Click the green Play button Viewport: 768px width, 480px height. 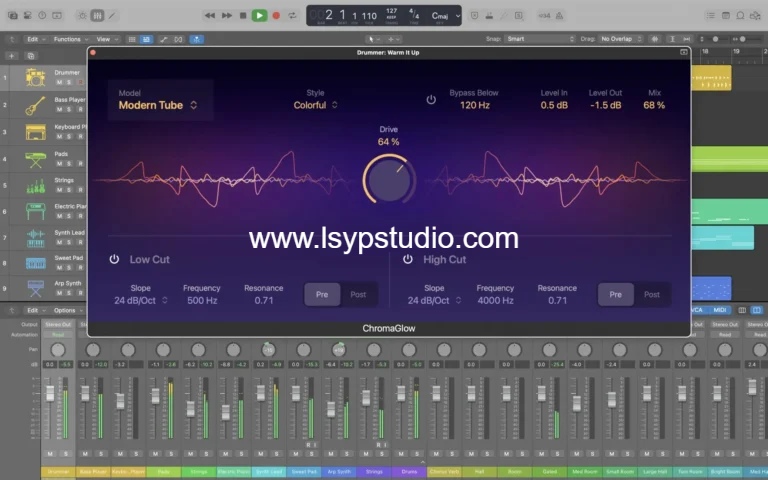(x=259, y=16)
